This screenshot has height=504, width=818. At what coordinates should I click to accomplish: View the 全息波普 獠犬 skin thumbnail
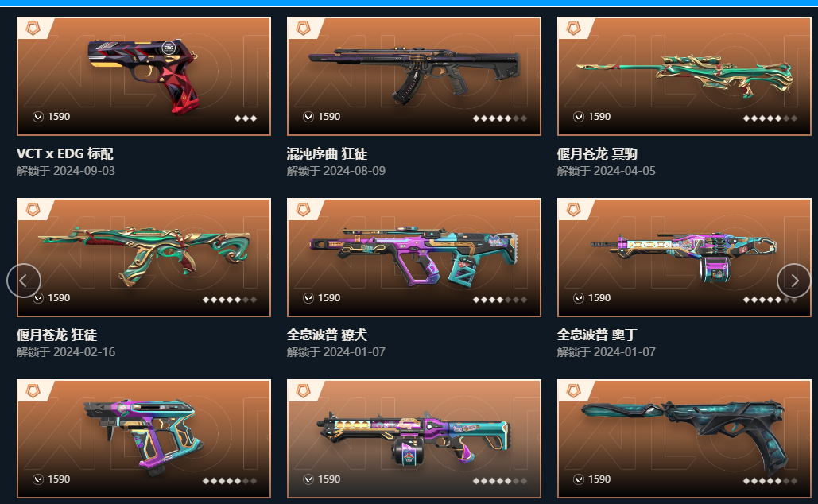tap(413, 258)
